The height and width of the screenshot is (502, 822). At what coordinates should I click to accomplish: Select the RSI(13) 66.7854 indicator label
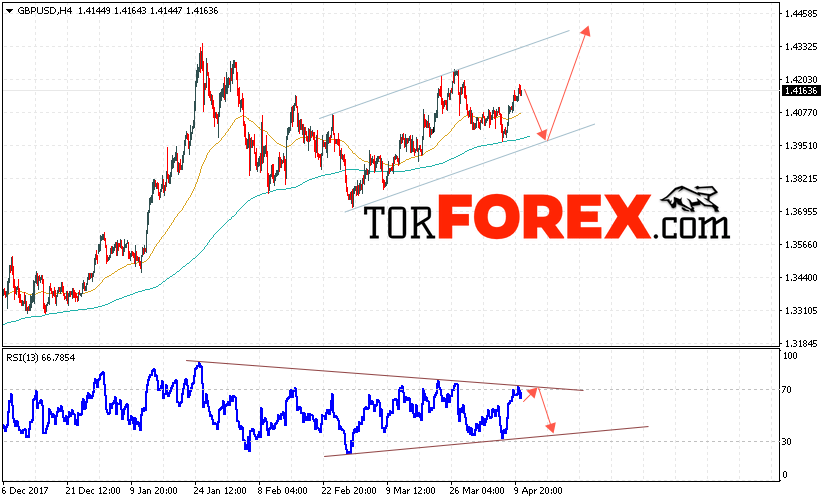40,358
